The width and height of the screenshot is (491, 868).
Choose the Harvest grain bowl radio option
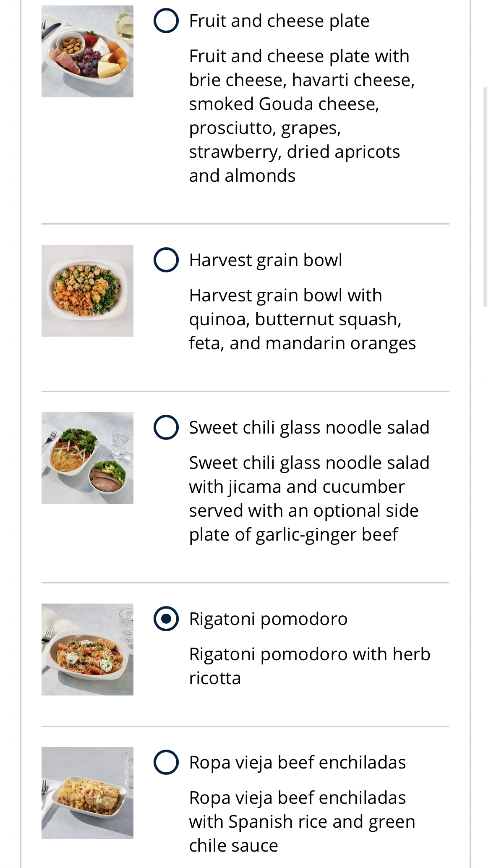point(166,260)
